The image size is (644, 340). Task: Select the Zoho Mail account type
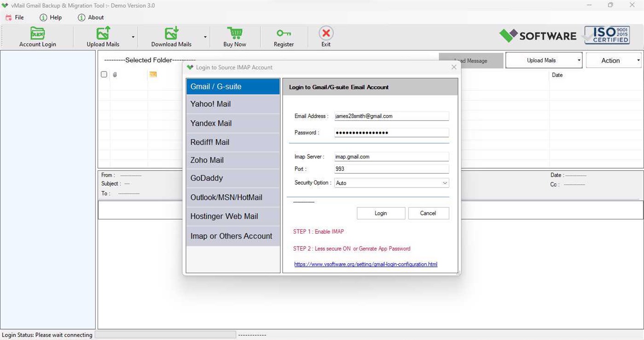pyautogui.click(x=233, y=160)
